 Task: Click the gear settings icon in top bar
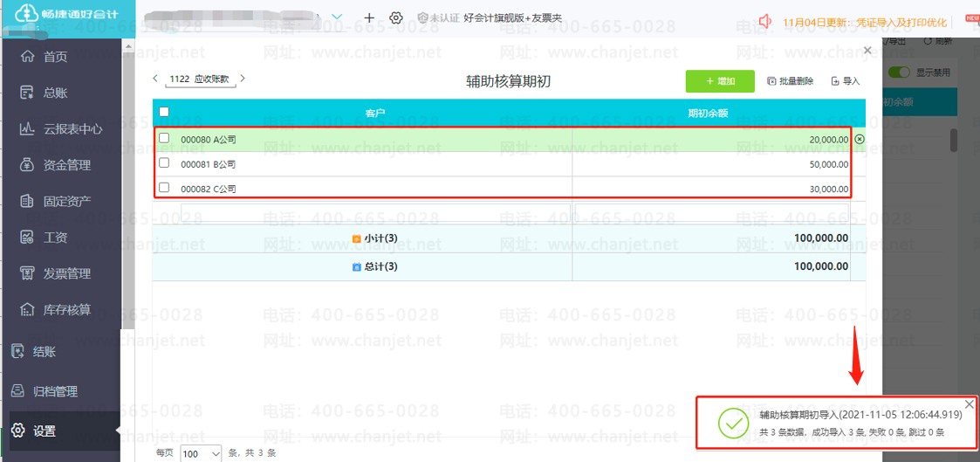pos(396,18)
